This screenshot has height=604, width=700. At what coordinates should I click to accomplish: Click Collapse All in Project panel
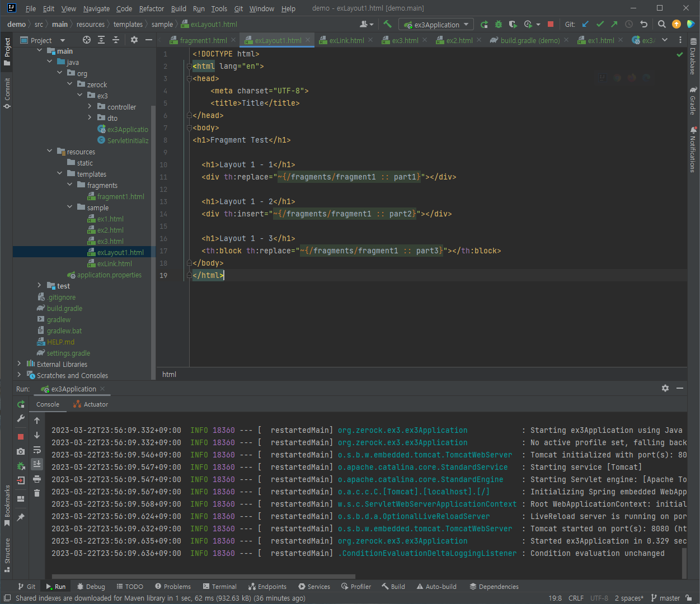pyautogui.click(x=116, y=40)
